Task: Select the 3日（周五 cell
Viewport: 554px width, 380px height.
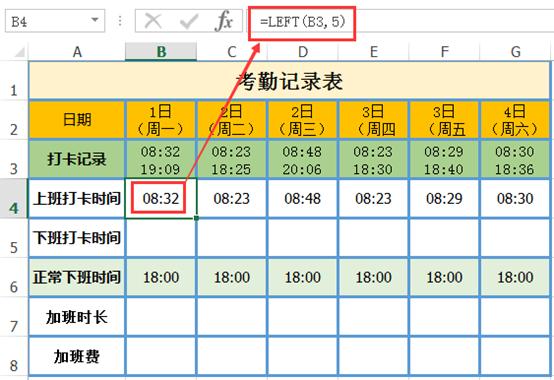Action: tap(444, 120)
